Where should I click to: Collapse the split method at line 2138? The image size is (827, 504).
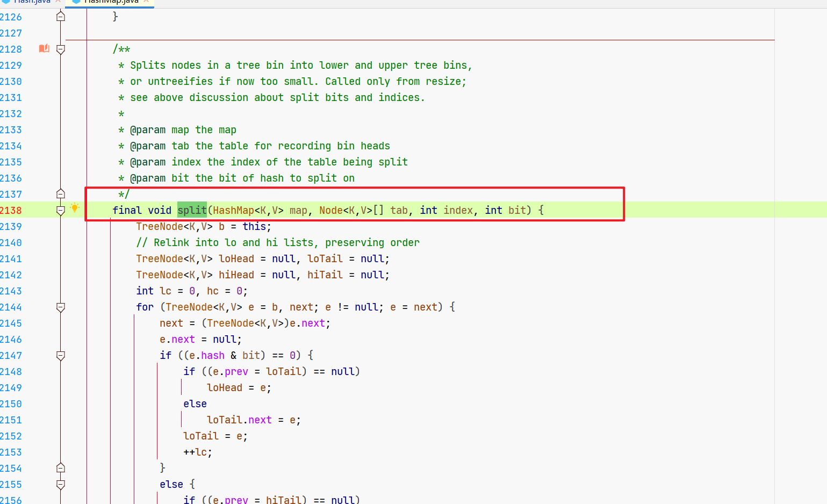coord(61,211)
